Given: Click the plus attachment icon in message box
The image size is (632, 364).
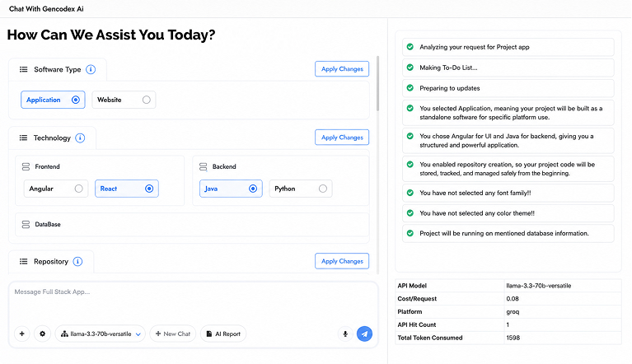Looking at the screenshot, I should 21,334.
